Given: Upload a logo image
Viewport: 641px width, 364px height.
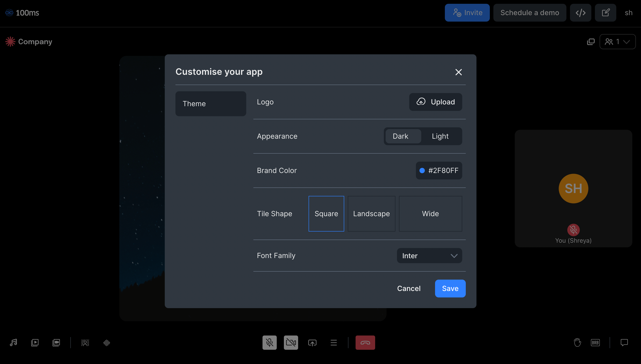Looking at the screenshot, I should click(x=435, y=102).
